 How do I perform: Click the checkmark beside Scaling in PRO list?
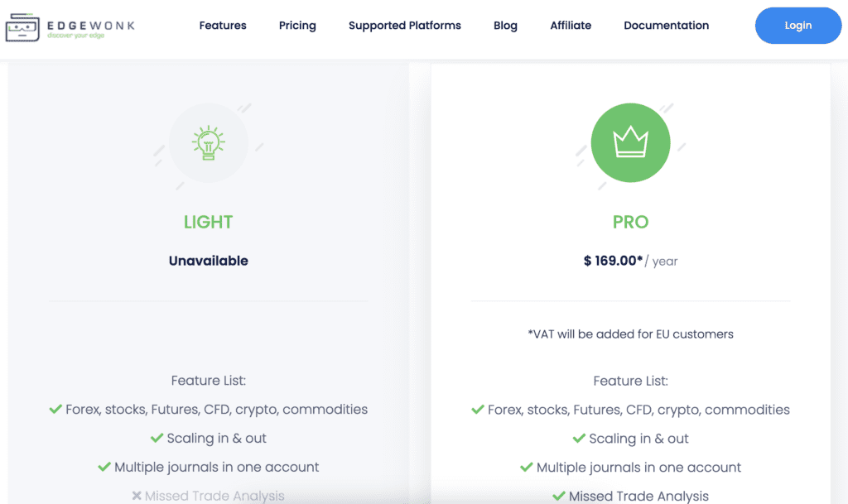(579, 438)
